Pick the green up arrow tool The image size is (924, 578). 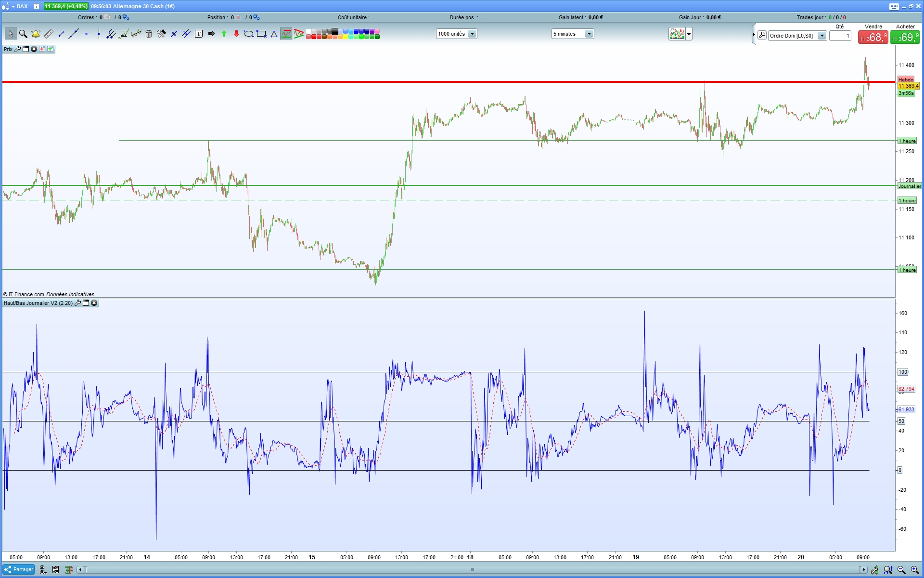pos(224,34)
